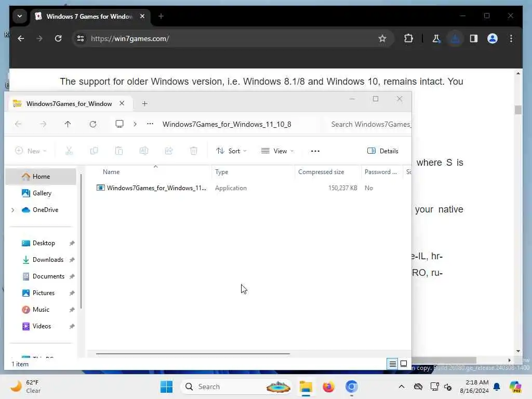Toggle Chrome side panel icon
This screenshot has width=532, height=399.
click(x=474, y=38)
